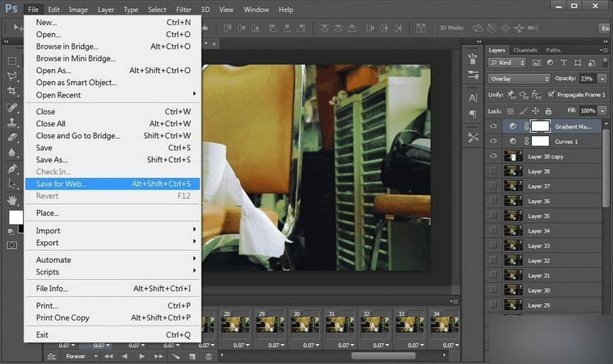Select the Polygonal Lasso tool

(x=12, y=76)
